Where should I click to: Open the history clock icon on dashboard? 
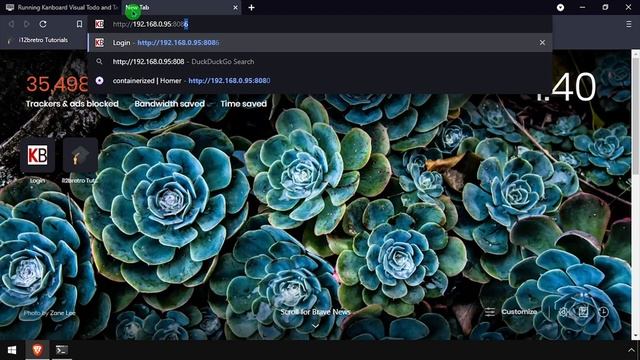(603, 312)
